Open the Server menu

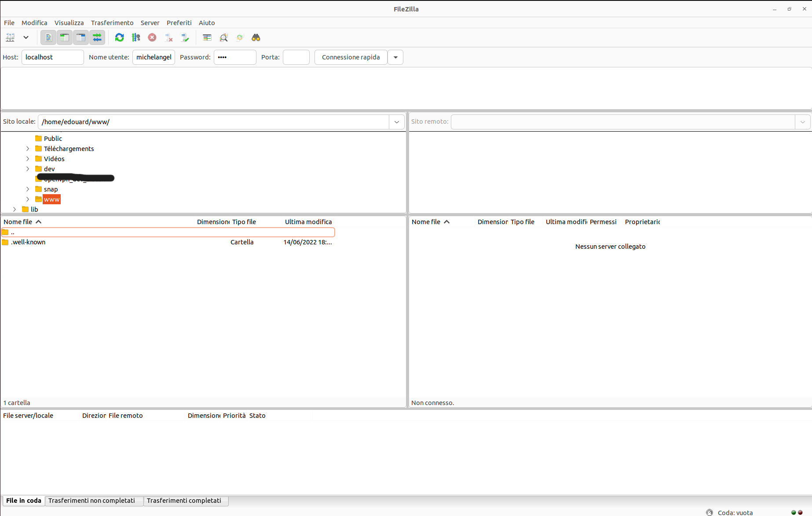click(150, 23)
